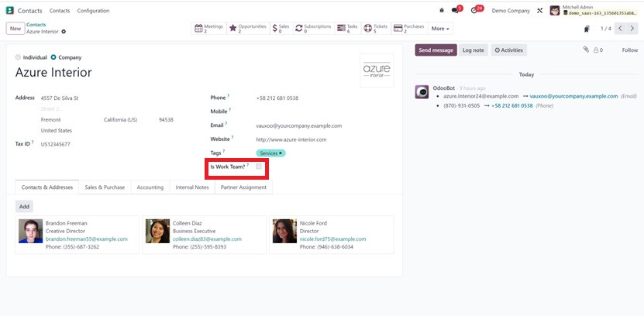Click the OdooBot avatar
Screen dimensions: 644x316
coord(422,92)
